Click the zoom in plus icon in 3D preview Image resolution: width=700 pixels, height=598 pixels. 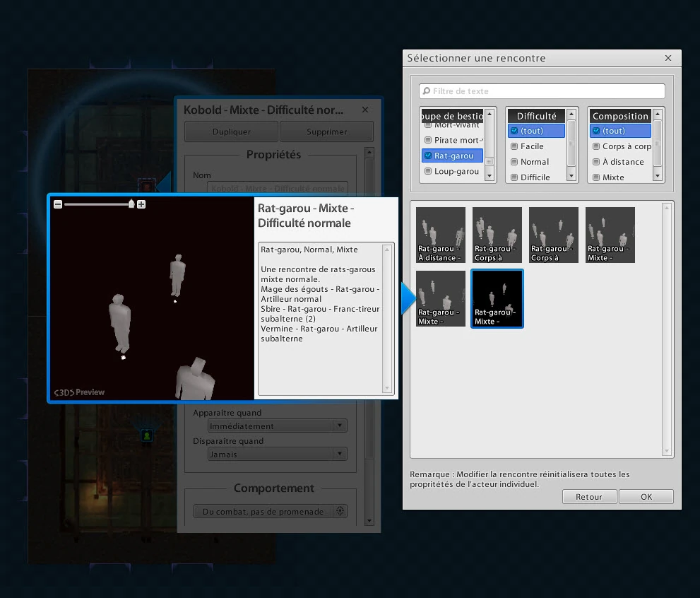[141, 204]
